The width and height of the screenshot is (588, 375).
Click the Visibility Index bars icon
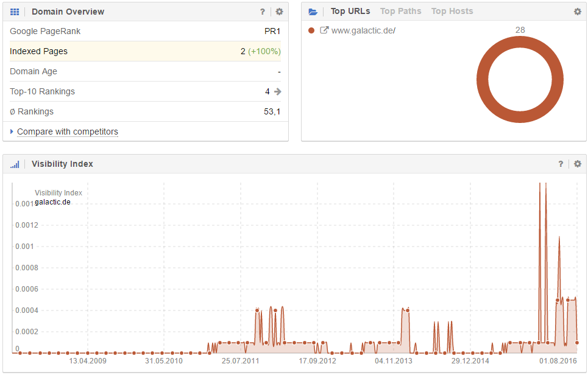pyautogui.click(x=15, y=164)
